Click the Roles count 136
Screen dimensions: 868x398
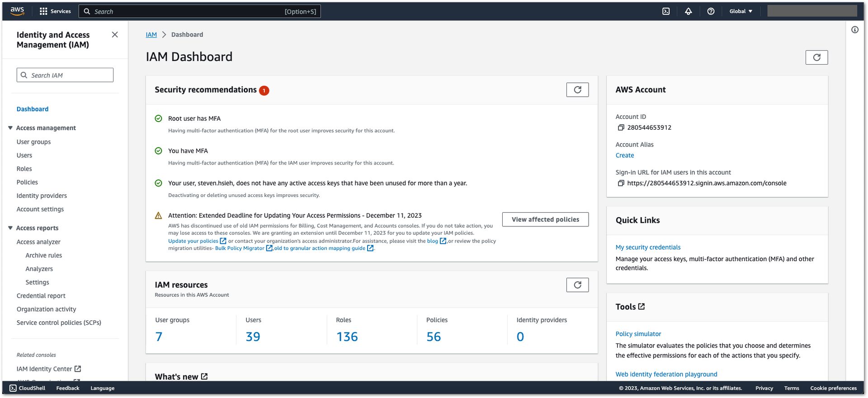coord(347,337)
